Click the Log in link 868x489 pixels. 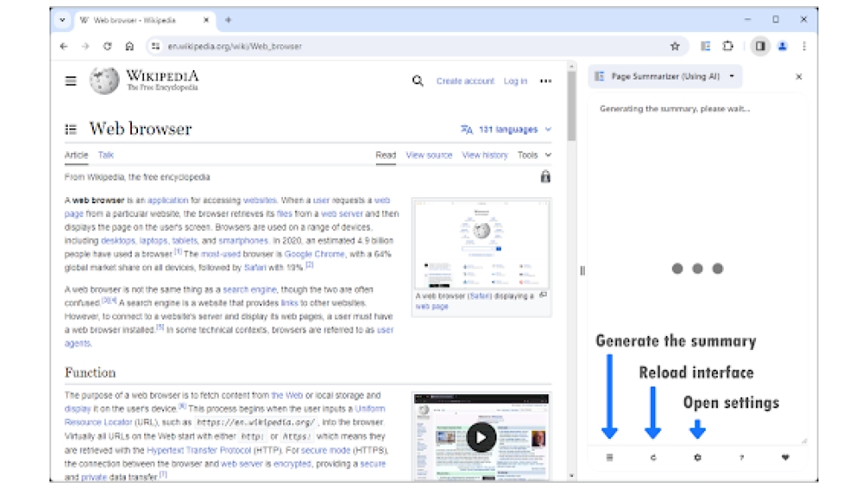pyautogui.click(x=516, y=82)
